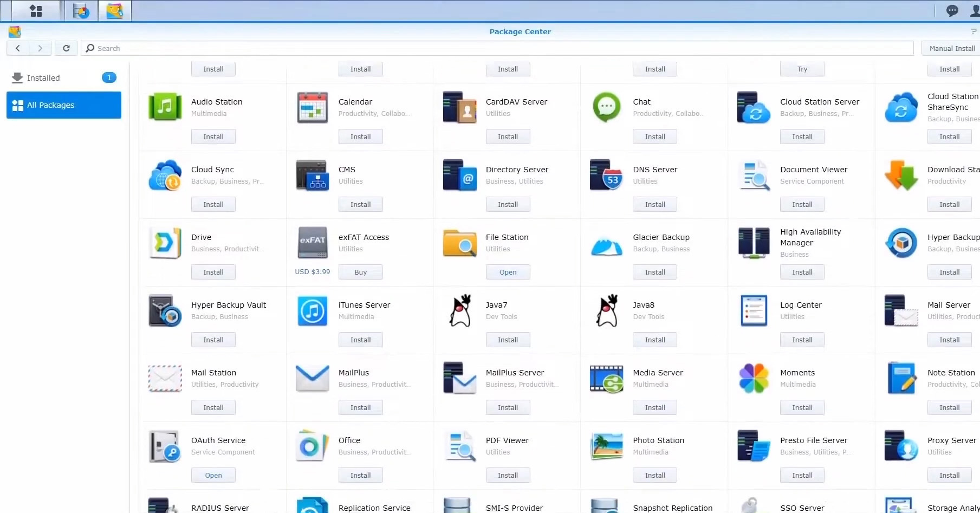980x513 pixels.
Task: Click the Drive package icon
Action: tap(165, 242)
